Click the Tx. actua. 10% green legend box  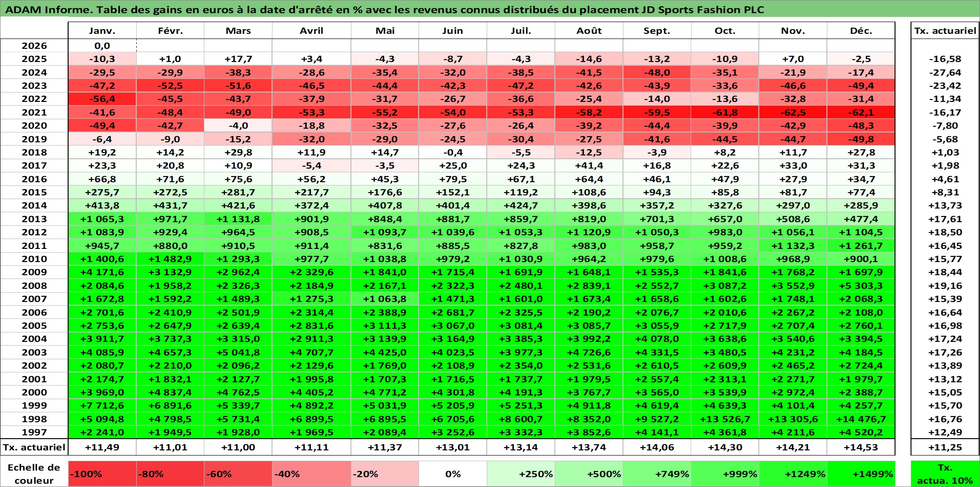pos(945,474)
